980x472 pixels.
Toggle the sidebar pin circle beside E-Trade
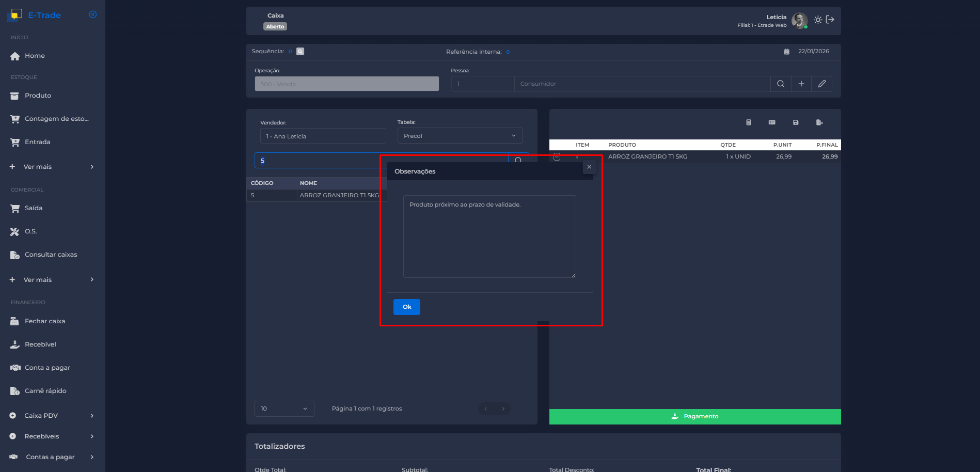click(x=93, y=14)
